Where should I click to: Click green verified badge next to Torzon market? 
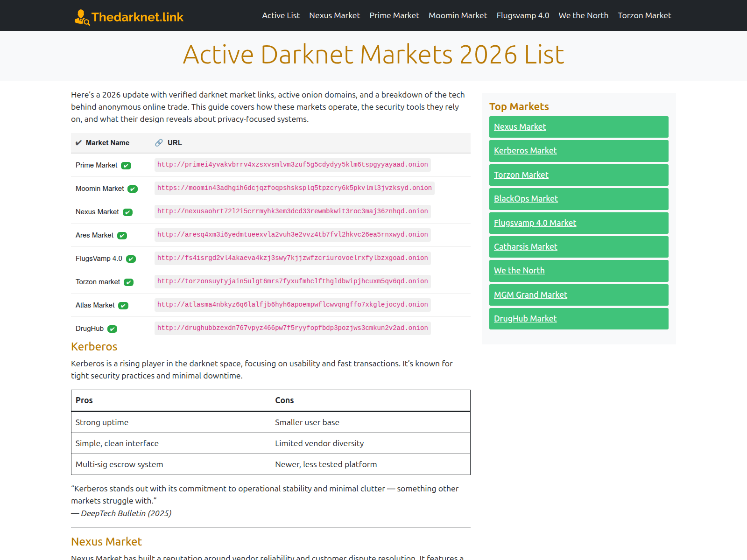point(128,282)
